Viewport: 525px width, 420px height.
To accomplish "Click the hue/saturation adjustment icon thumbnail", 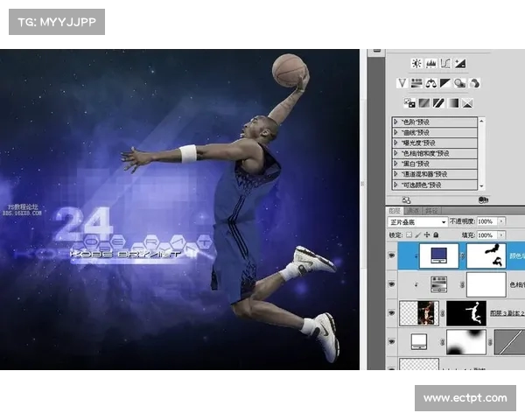I will [x=438, y=284].
